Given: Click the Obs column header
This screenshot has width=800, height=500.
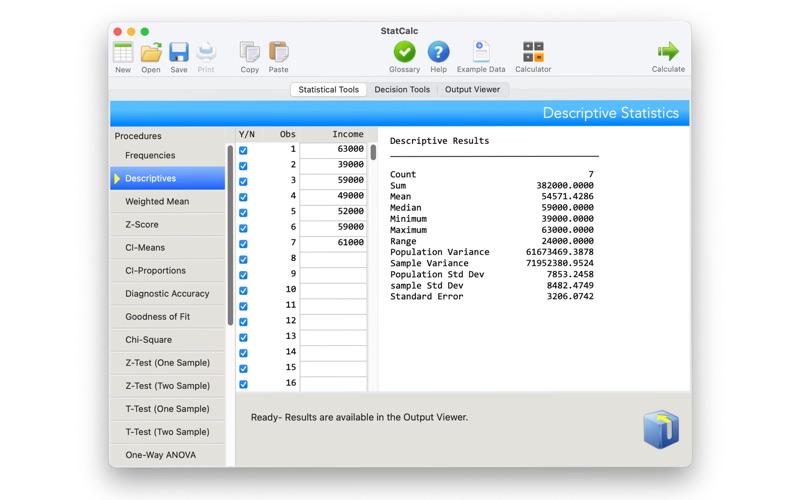Looking at the screenshot, I should 287,134.
